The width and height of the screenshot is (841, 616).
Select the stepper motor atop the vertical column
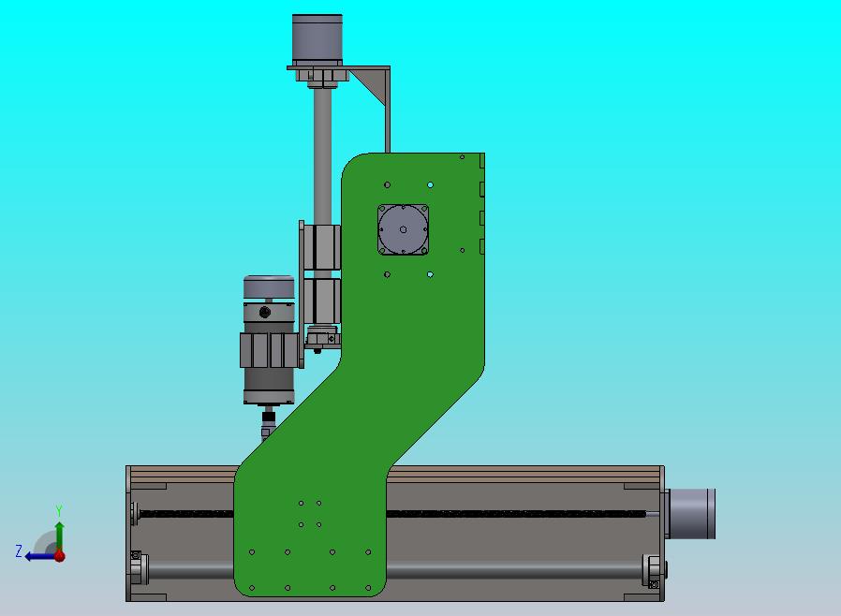317,38
